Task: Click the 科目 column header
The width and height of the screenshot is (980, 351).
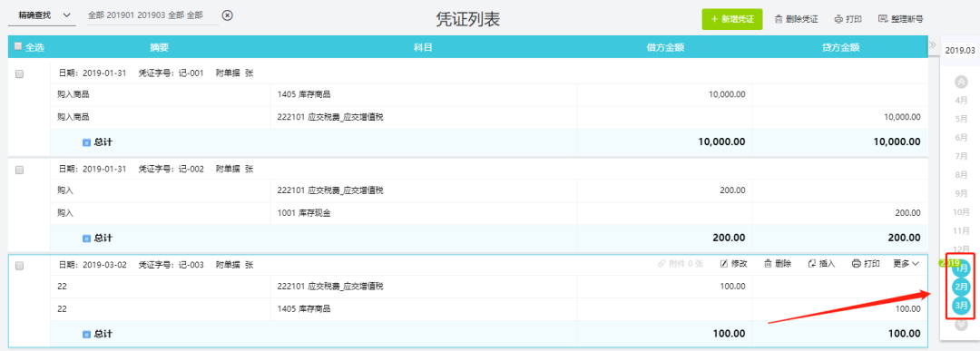Action: 423,47
